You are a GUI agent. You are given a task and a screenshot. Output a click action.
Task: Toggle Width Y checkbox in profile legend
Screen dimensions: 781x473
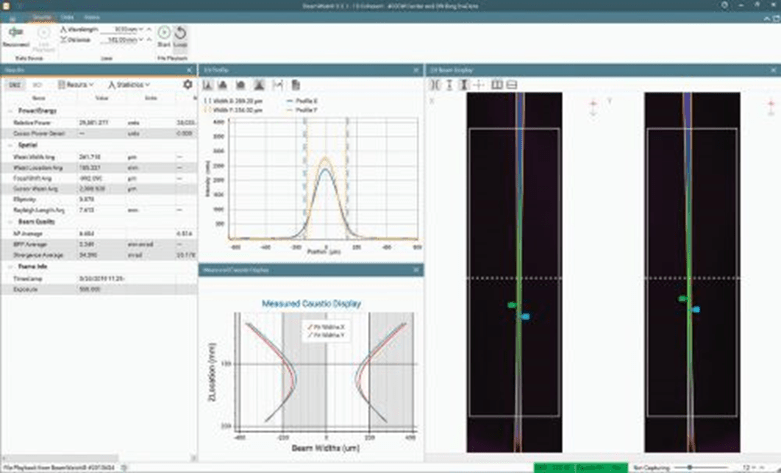pyautogui.click(x=206, y=108)
